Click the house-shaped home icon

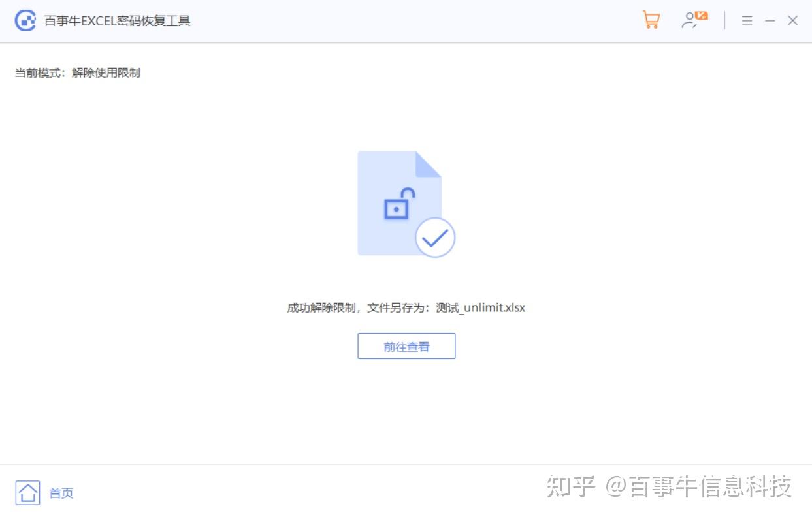click(x=27, y=492)
